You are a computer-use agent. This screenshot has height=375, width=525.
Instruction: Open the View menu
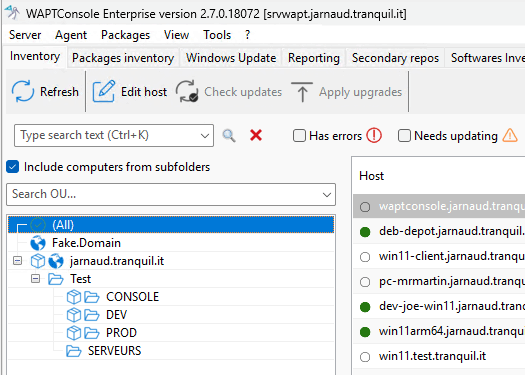pos(176,35)
